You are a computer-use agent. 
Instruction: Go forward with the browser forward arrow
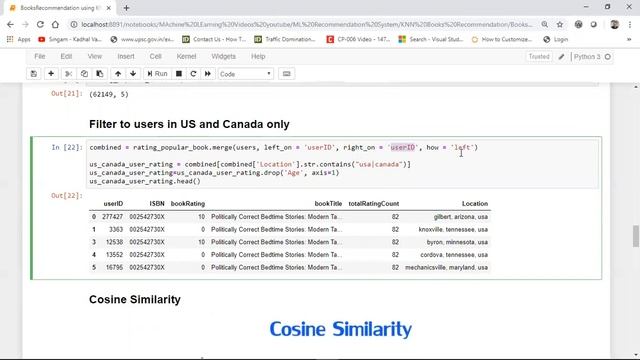[x=25, y=24]
